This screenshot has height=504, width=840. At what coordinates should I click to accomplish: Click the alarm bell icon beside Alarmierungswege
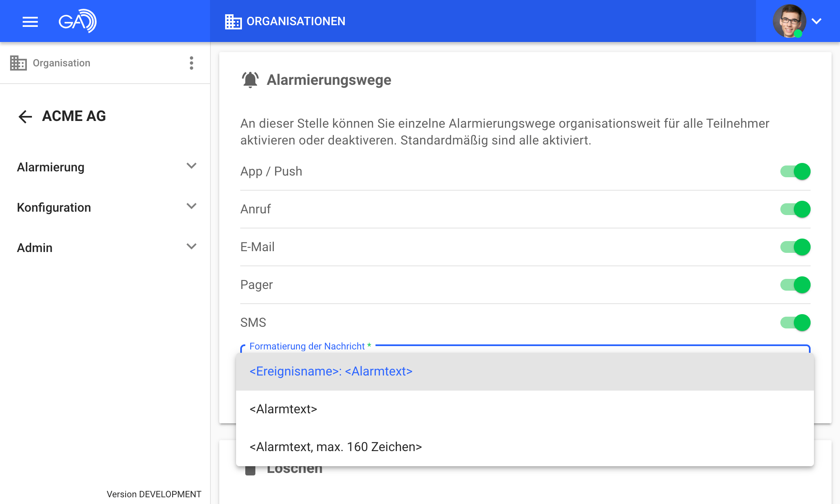(x=250, y=80)
